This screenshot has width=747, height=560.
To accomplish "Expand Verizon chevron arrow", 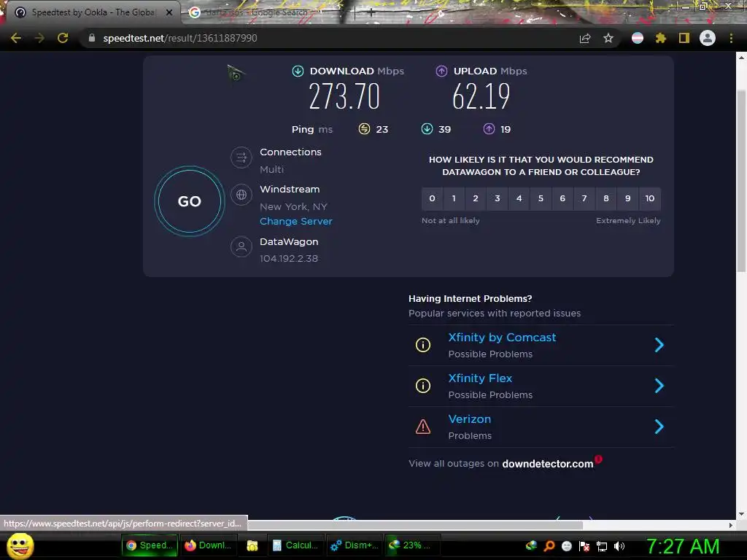I will click(659, 427).
